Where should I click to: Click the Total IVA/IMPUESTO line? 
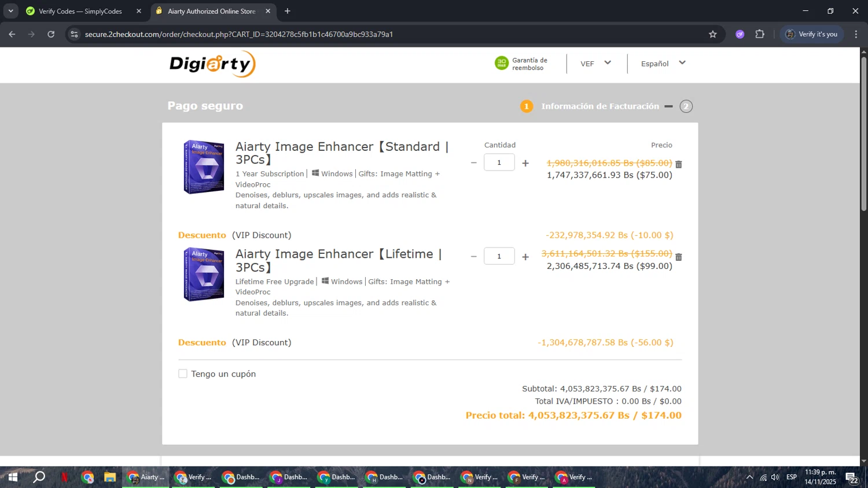click(x=608, y=401)
